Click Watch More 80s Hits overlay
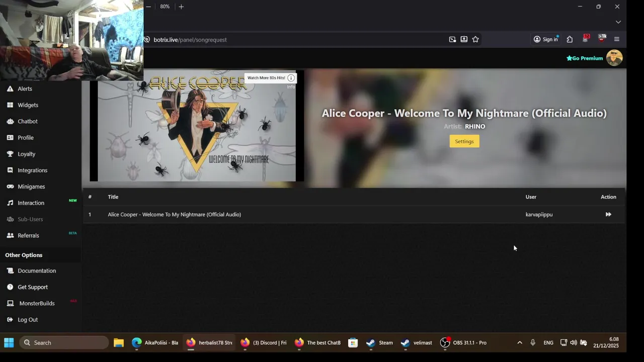 [266, 78]
